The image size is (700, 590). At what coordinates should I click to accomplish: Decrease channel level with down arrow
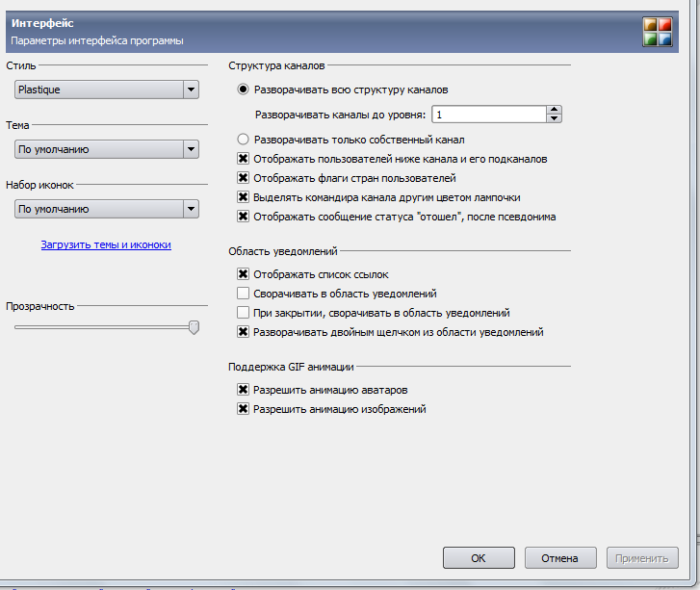click(x=554, y=119)
